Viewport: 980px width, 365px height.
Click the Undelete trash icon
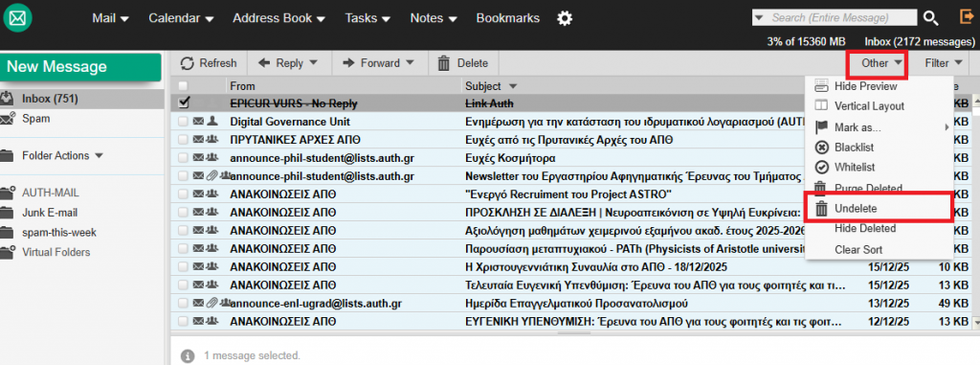[822, 209]
